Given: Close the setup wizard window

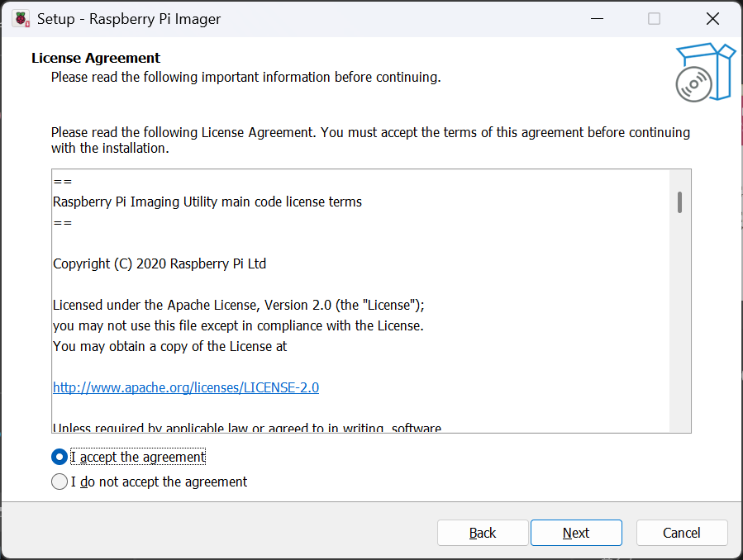Looking at the screenshot, I should [712, 19].
